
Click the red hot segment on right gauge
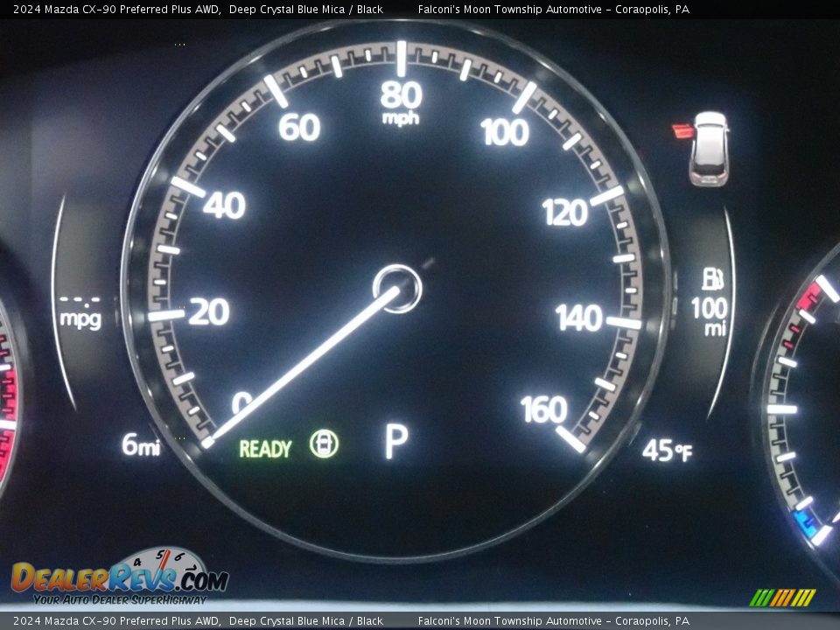[808, 297]
